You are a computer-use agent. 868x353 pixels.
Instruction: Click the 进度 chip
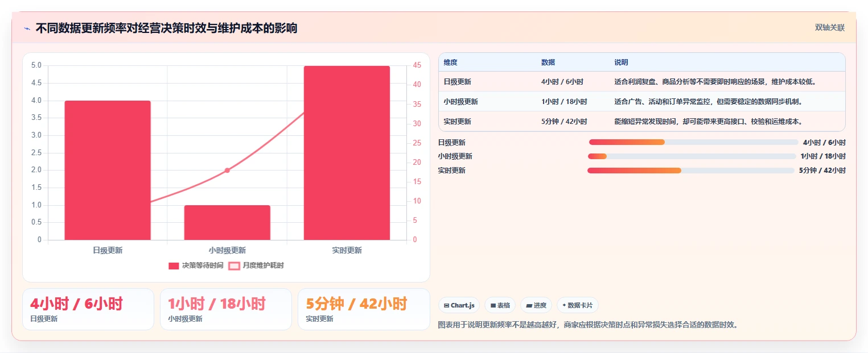point(536,305)
